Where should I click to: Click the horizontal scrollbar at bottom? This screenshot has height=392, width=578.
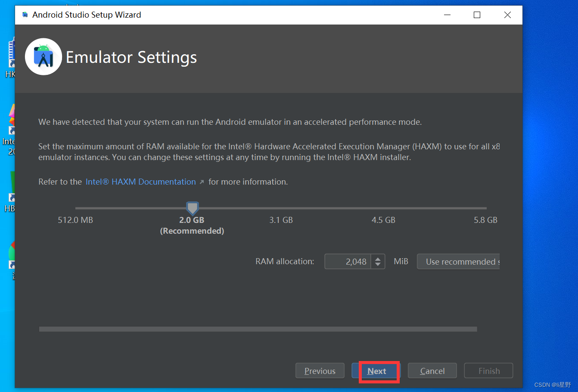click(258, 329)
